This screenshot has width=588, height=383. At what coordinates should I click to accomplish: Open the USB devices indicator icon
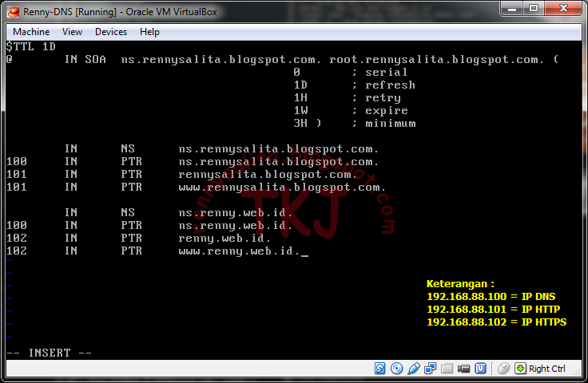414,369
